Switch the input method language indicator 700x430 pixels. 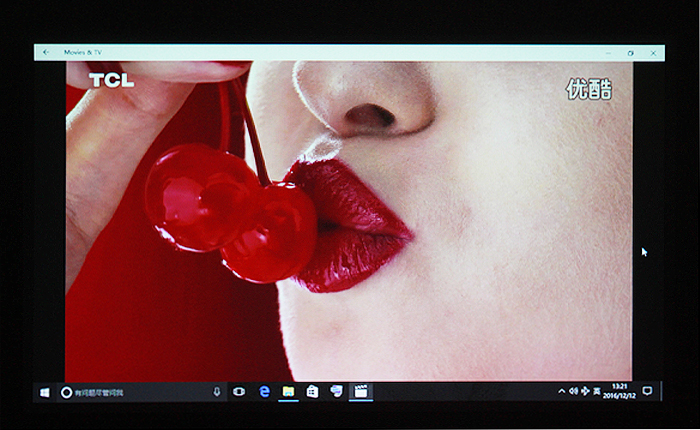[598, 391]
